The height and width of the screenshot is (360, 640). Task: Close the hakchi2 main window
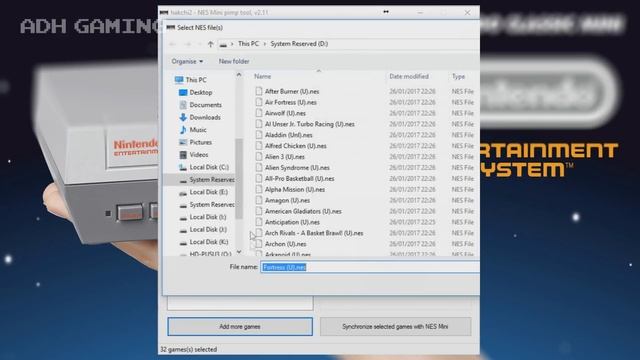pos(467,13)
